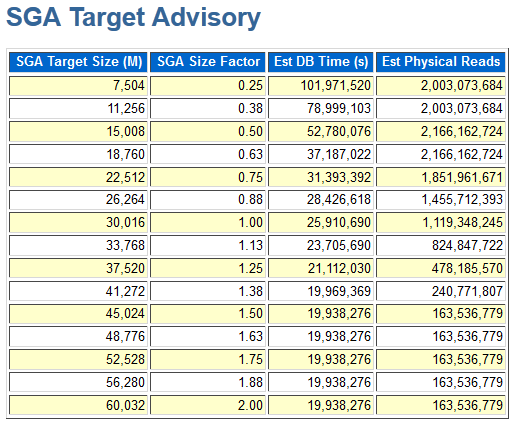Click the 0.25 size factor cell
This screenshot has width=525, height=428.
[x=208, y=86]
